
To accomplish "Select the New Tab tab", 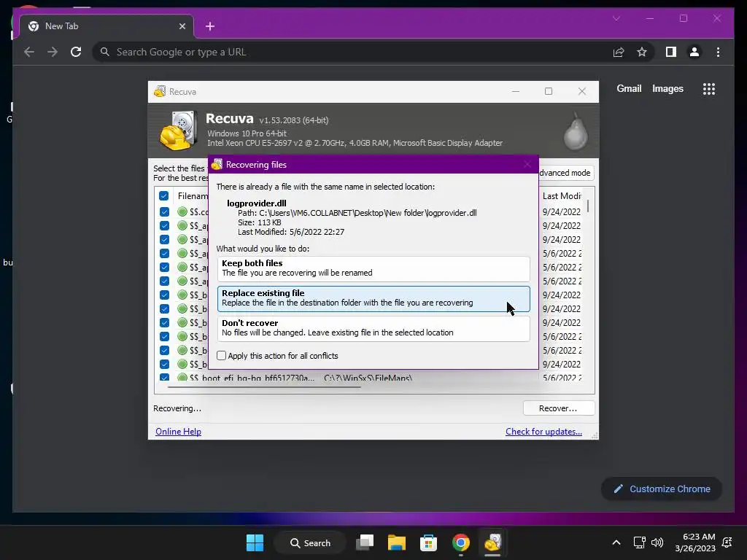I will pos(106,26).
